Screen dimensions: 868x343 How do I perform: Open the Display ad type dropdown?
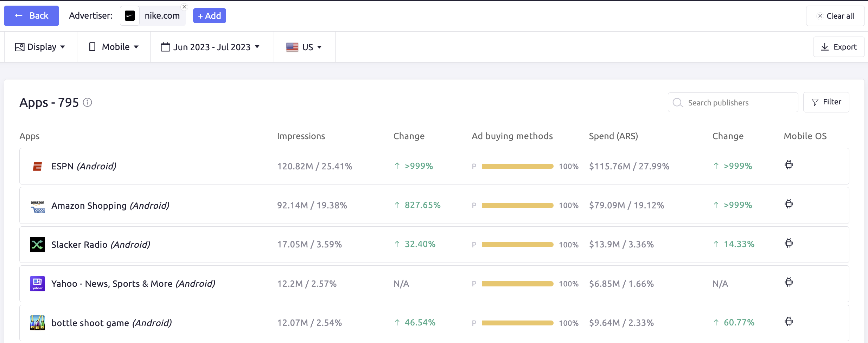(x=40, y=47)
